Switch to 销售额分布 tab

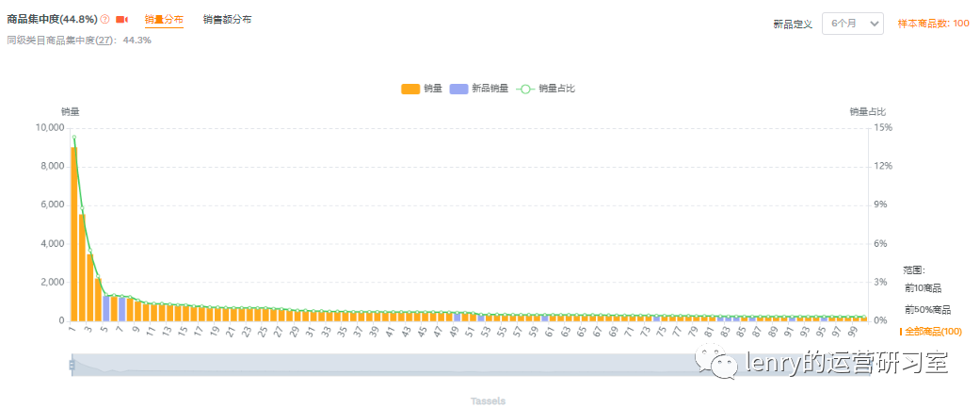pos(227,20)
